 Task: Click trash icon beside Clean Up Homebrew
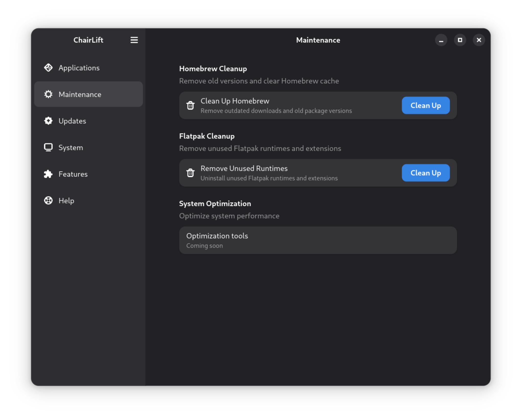click(x=190, y=105)
